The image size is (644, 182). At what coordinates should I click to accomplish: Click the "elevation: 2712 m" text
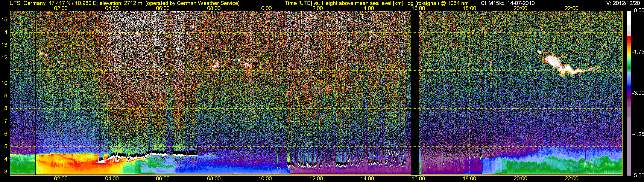pyautogui.click(x=121, y=3)
